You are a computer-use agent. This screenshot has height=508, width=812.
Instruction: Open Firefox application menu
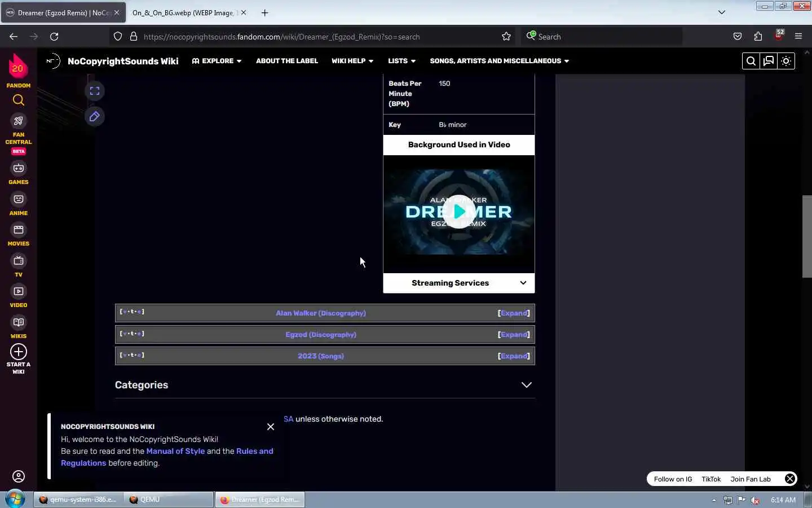[798, 37]
